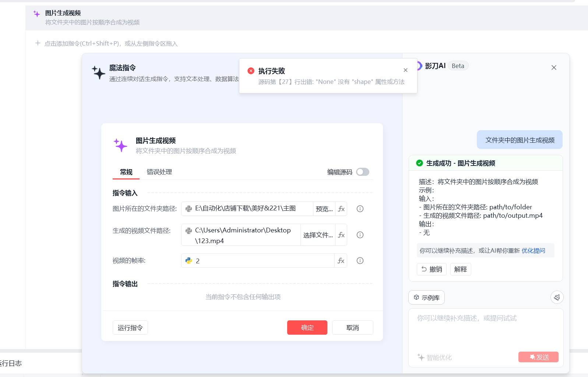This screenshot has height=377, width=588.
Task: Click the video frame rate input field
Action: 263,261
